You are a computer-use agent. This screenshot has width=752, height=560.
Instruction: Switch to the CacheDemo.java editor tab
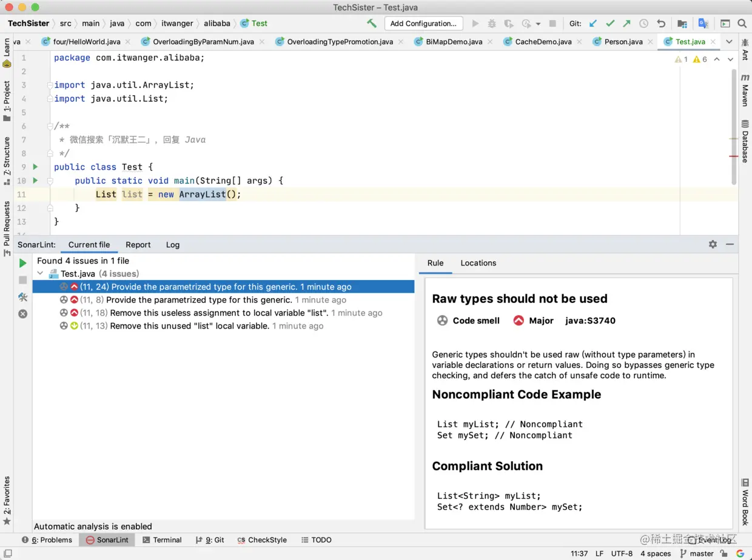click(543, 42)
